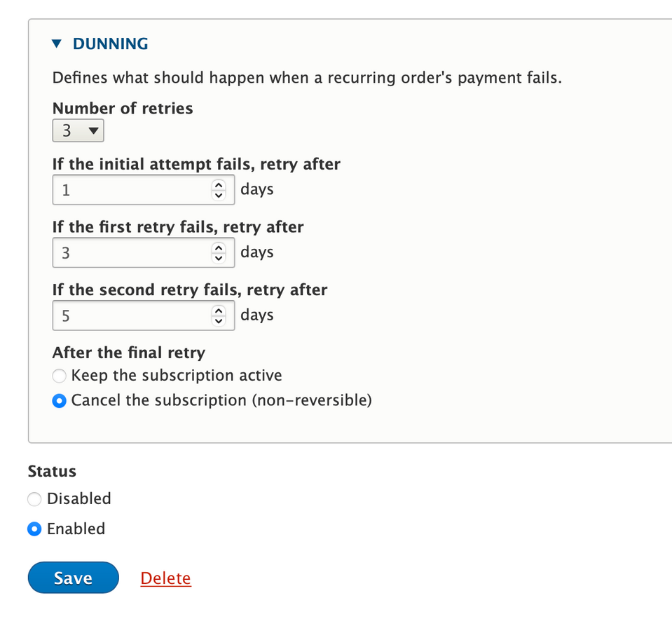Set status to Enabled
672x619 pixels.
[x=34, y=529]
